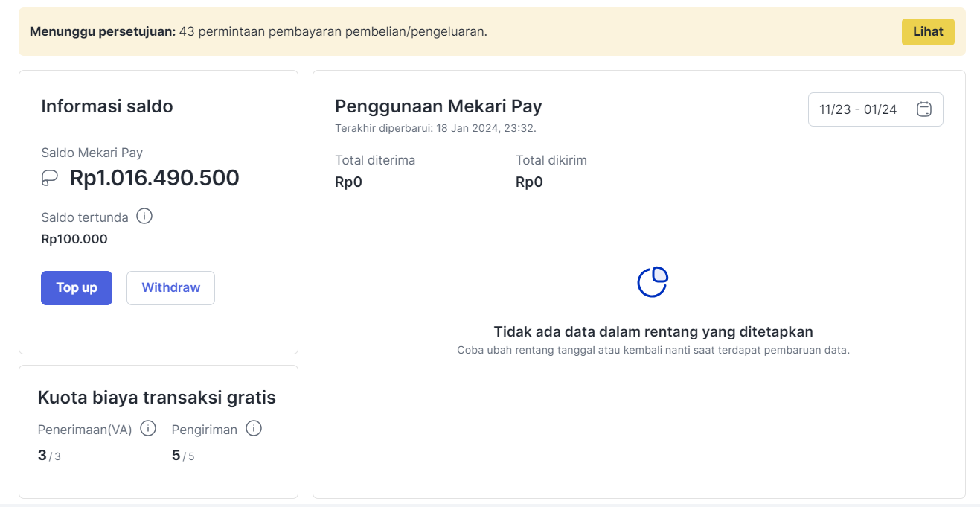Screen dimensions: 980x507
Task: Click the info icon next to Pengiriman
Action: coord(254,429)
